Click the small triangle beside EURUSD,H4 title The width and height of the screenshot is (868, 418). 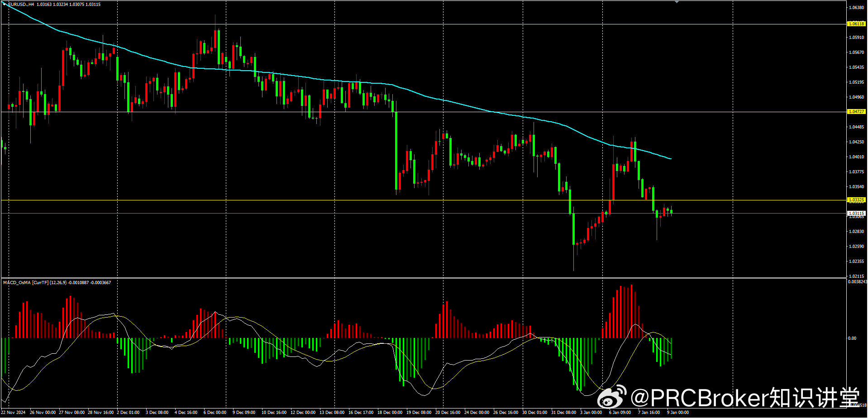pos(4,4)
